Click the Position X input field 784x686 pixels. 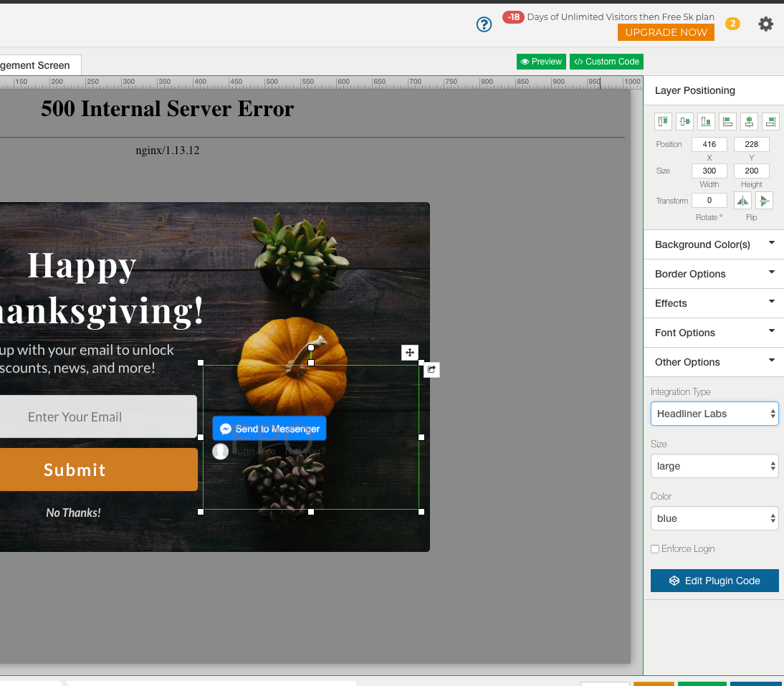coord(709,144)
